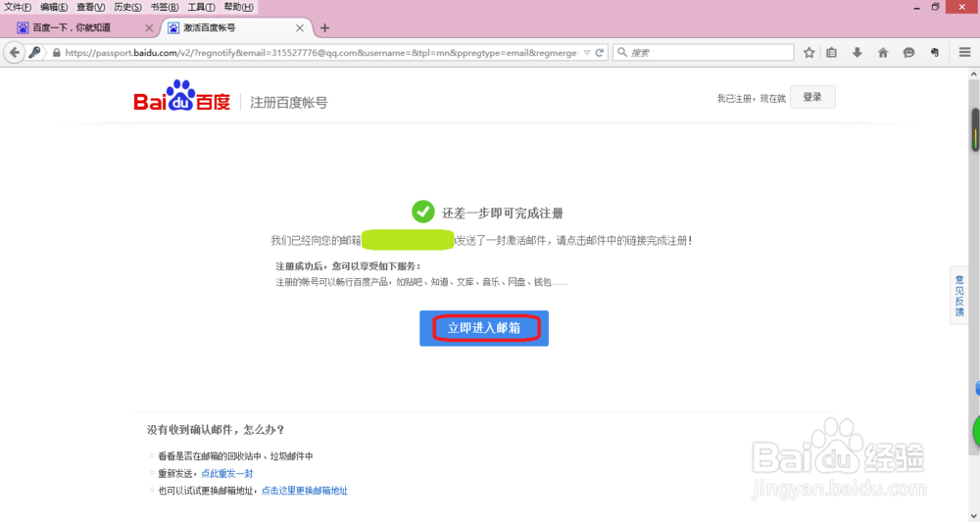Click the 登录 button
The image size is (980, 522).
[x=812, y=97]
